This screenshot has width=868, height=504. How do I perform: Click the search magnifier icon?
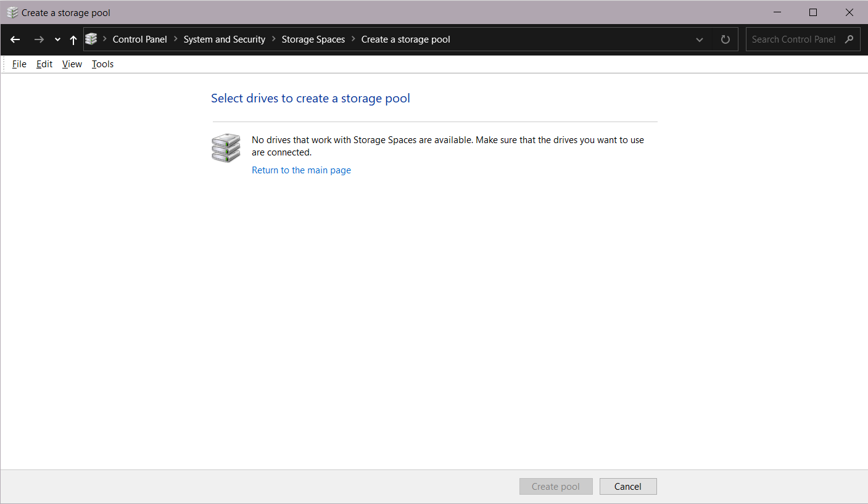tap(849, 39)
